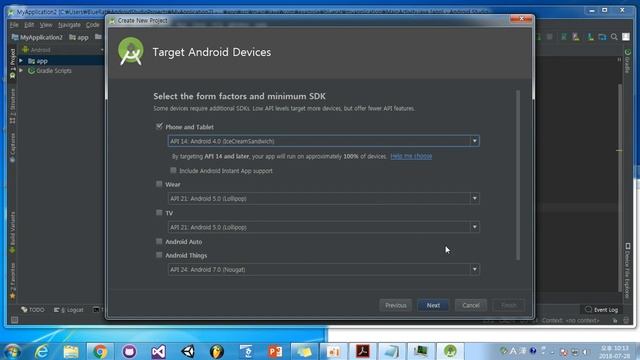The width and height of the screenshot is (640, 360).
Task: Open Windows Start menu orb
Action: (x=12, y=351)
